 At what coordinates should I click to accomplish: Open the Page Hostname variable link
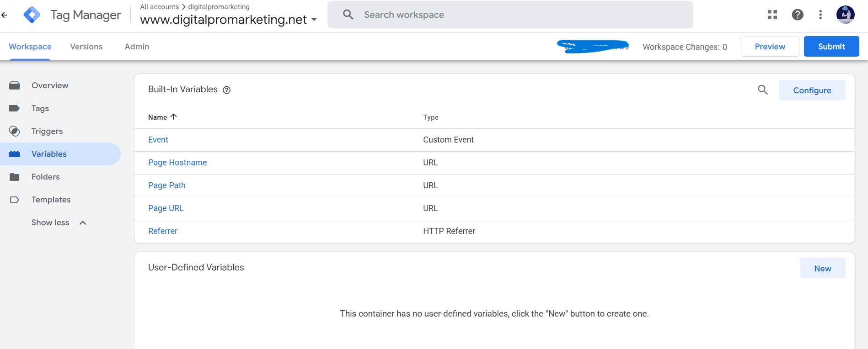177,163
